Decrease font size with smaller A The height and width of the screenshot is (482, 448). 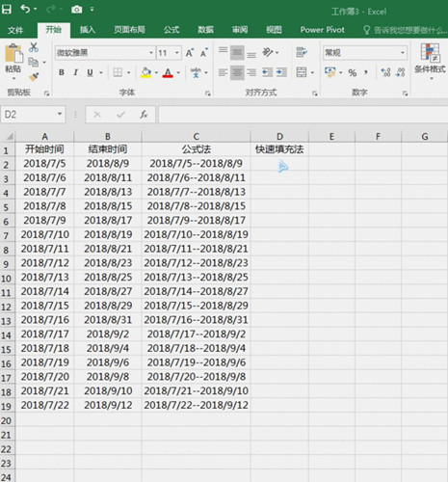point(204,53)
